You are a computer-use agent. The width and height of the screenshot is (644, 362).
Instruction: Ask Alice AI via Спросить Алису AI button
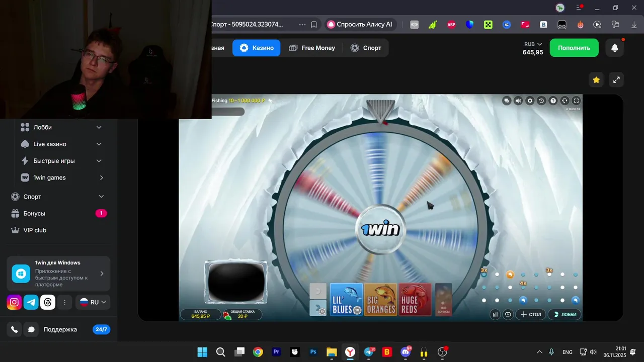360,24
